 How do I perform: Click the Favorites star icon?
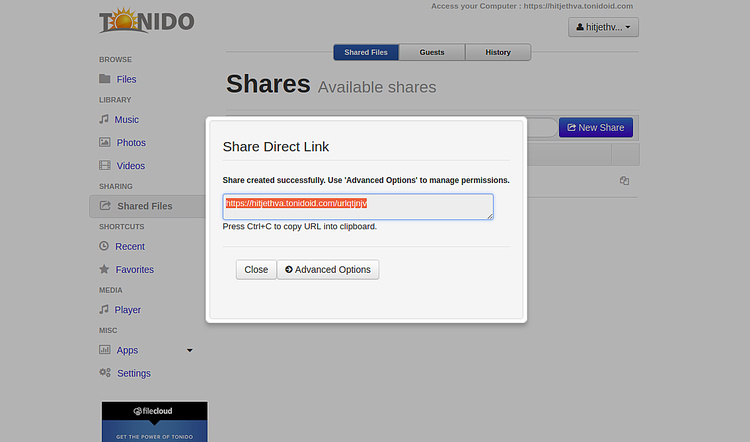104,269
